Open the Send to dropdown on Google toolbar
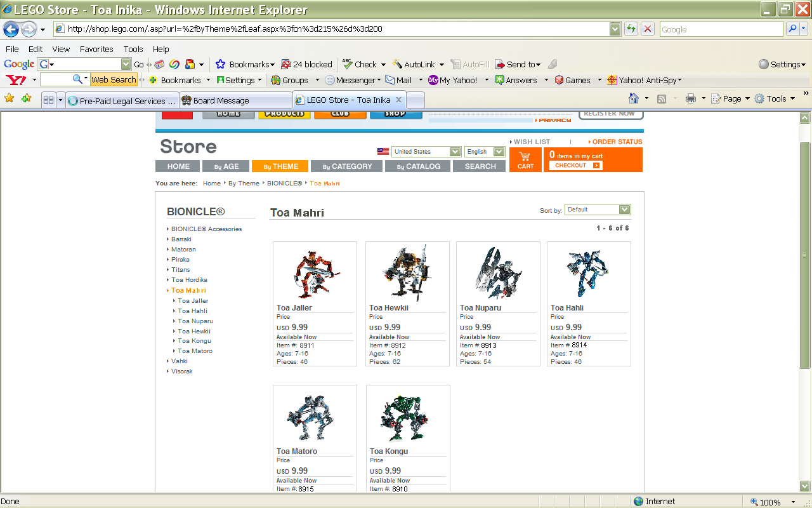This screenshot has width=812, height=508. coord(518,64)
